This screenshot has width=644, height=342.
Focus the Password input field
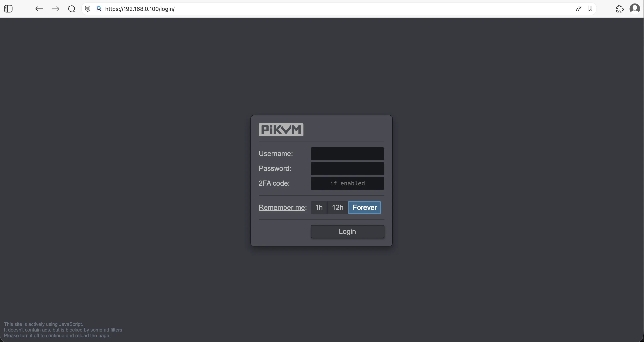[347, 169]
